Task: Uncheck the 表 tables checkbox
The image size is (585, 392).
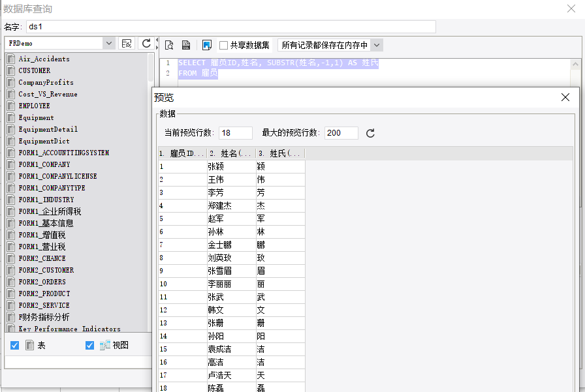Action: (x=15, y=346)
